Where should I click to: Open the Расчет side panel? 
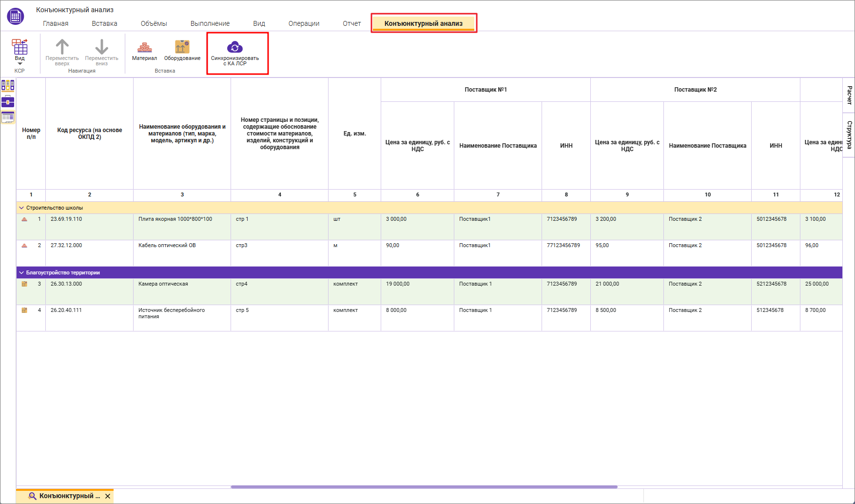[x=849, y=95]
